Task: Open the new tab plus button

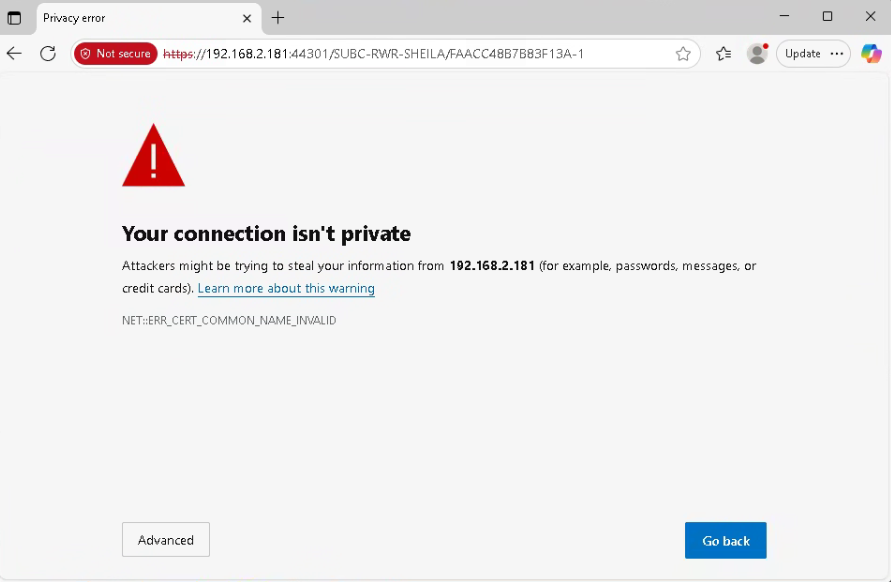Action: pyautogui.click(x=278, y=18)
